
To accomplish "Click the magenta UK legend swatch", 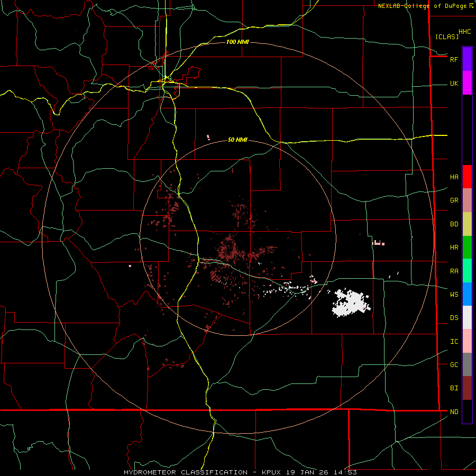I will pyautogui.click(x=467, y=83).
